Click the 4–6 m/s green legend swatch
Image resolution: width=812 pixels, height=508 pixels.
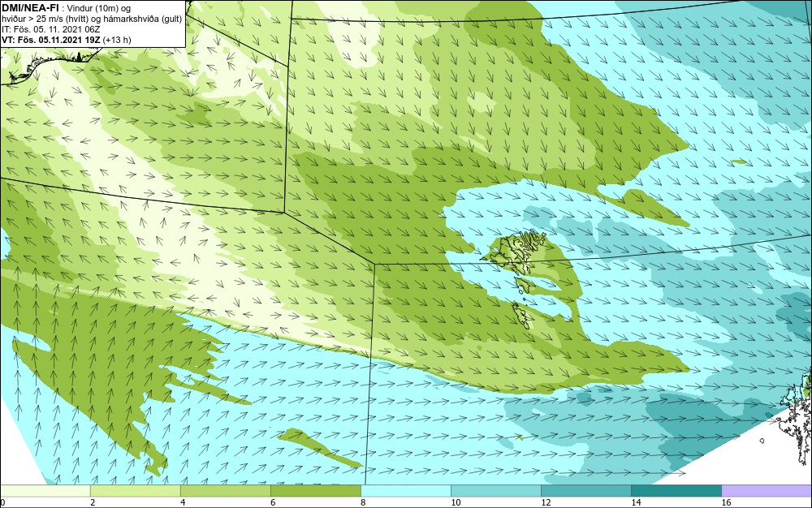click(x=225, y=490)
